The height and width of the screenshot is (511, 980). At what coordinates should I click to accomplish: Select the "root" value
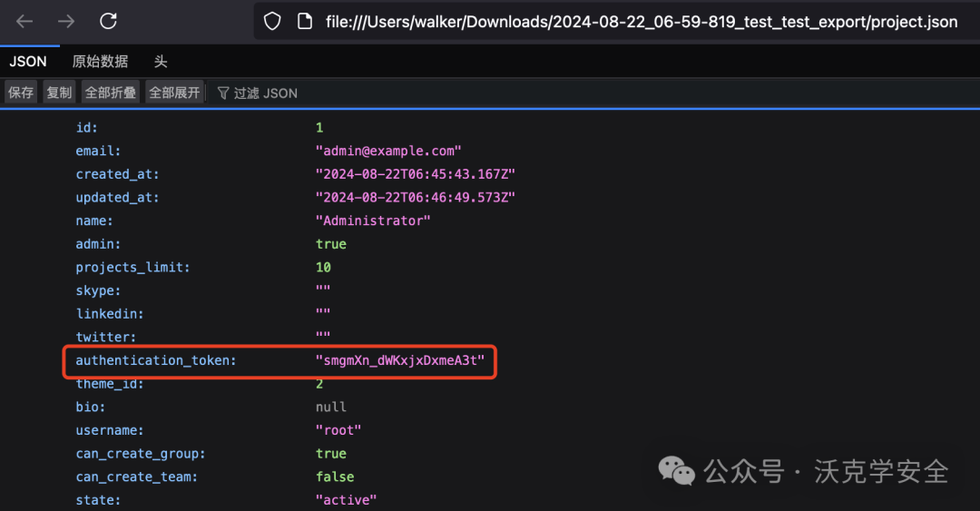click(338, 430)
